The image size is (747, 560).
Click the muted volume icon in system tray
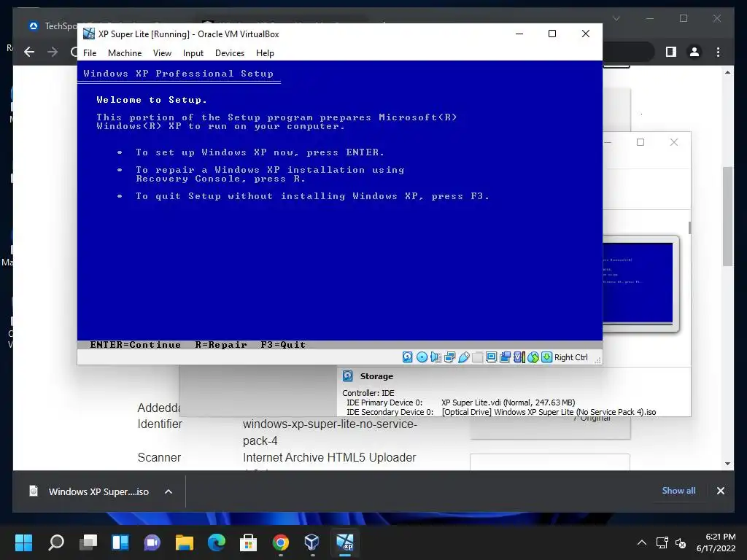[x=681, y=542]
